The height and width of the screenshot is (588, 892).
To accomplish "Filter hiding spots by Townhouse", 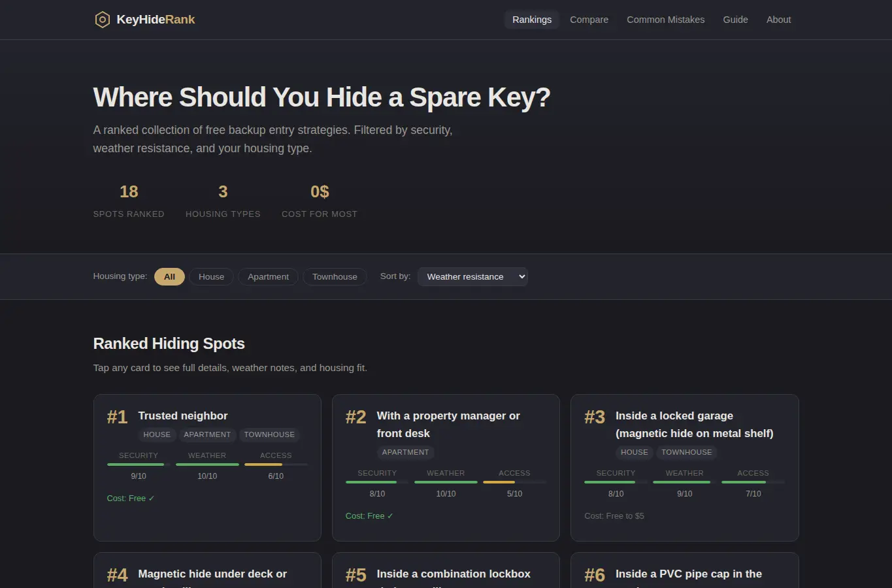I will pyautogui.click(x=335, y=276).
